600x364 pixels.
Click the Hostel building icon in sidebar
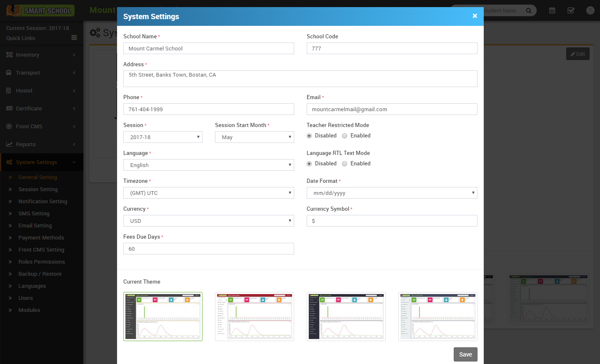click(9, 90)
